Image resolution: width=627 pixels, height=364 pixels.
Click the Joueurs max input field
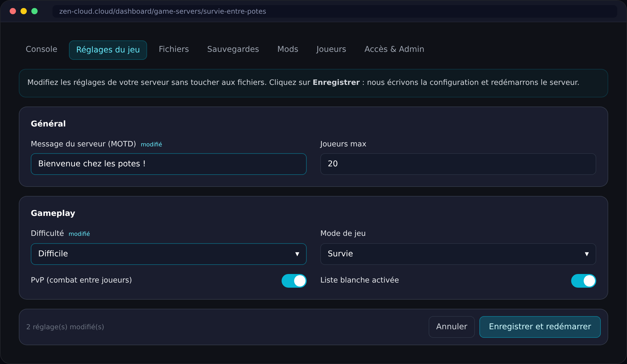point(458,164)
